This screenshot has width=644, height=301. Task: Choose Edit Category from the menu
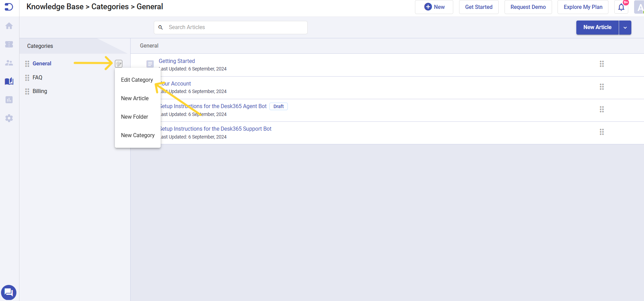[137, 80]
